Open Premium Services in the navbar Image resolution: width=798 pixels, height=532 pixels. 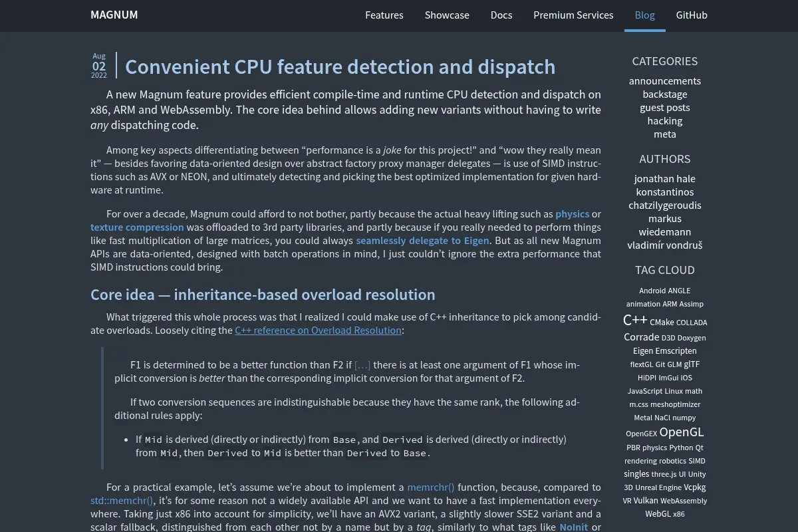pyautogui.click(x=573, y=15)
